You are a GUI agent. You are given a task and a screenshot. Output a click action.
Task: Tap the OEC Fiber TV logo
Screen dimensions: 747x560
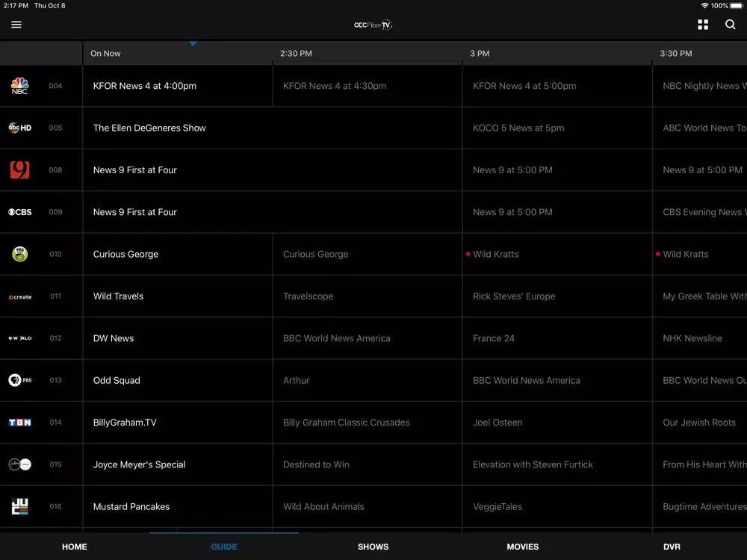coord(373,25)
